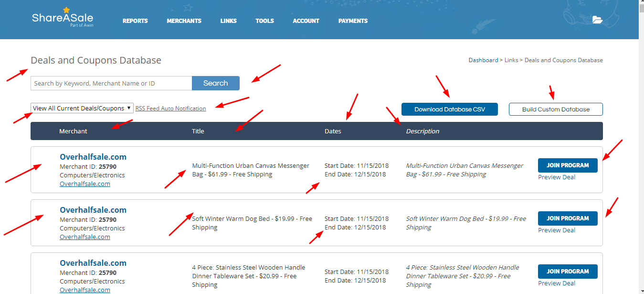This screenshot has width=644, height=294.
Task: Preview Deal for Dinner Tableware Set
Action: (x=557, y=283)
